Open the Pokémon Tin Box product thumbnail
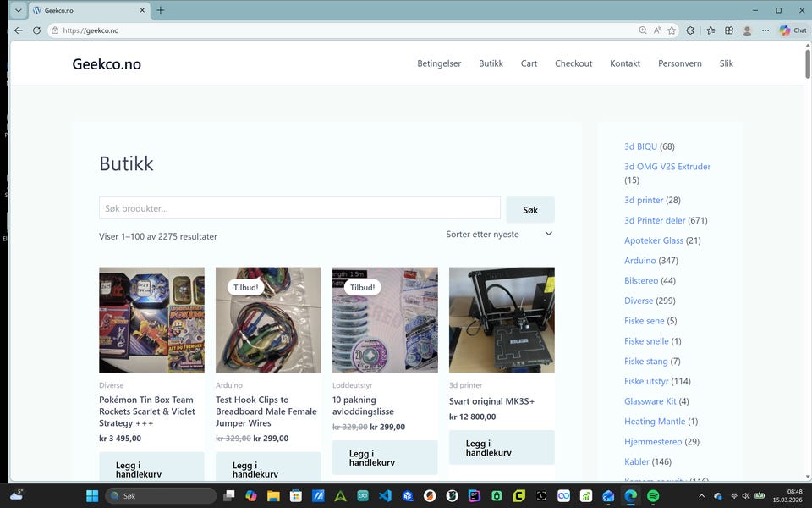 151,320
